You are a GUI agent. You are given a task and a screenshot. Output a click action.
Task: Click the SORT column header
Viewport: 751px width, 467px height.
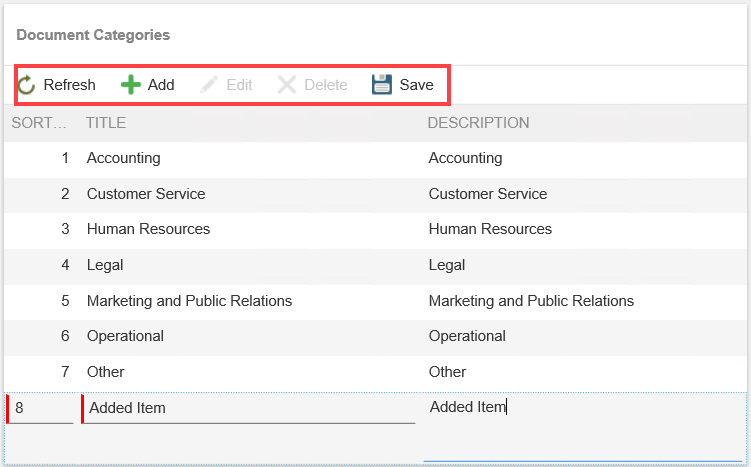39,123
